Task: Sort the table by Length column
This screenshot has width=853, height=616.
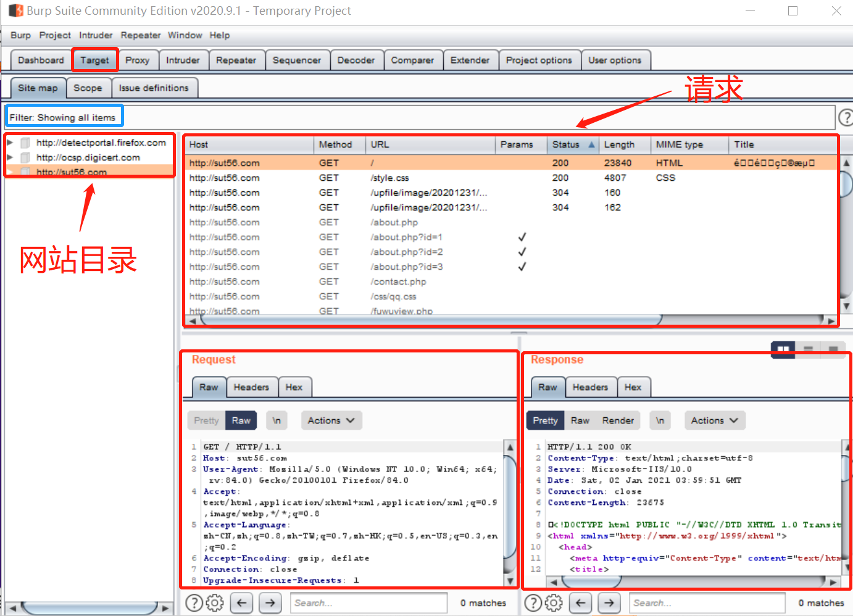Action: [625, 144]
